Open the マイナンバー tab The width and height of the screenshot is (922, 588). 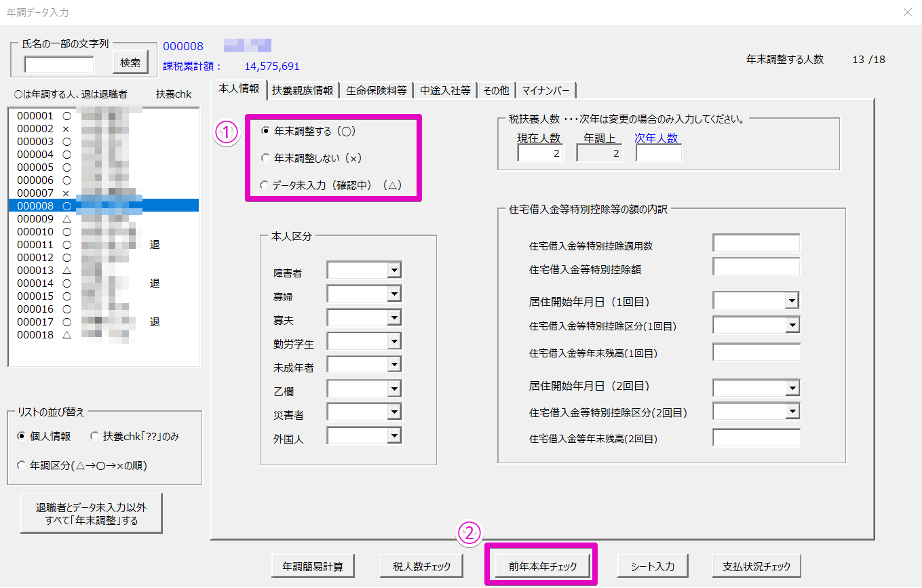[546, 90]
